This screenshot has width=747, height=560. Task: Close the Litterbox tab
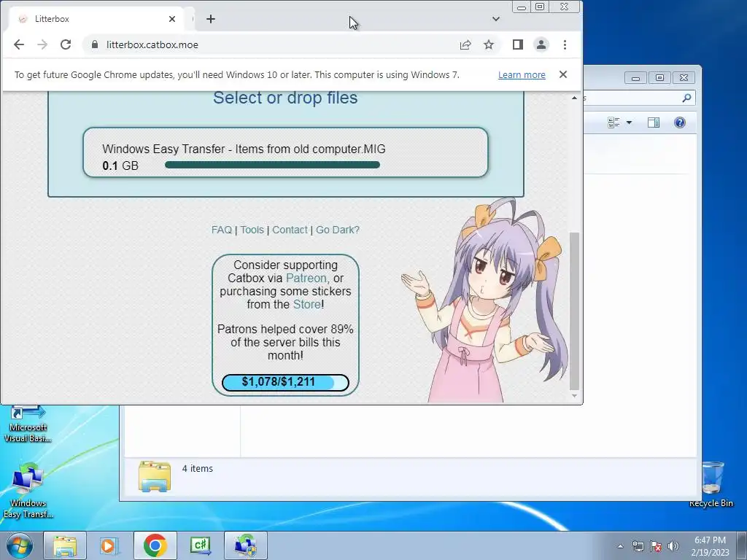172,19
